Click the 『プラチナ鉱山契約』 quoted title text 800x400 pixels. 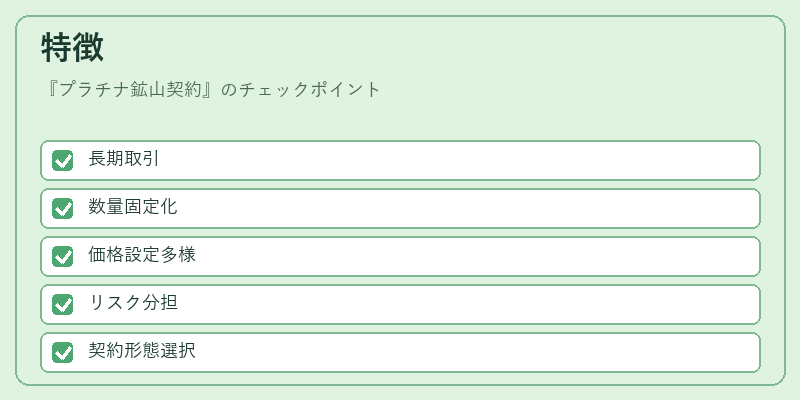point(131,89)
